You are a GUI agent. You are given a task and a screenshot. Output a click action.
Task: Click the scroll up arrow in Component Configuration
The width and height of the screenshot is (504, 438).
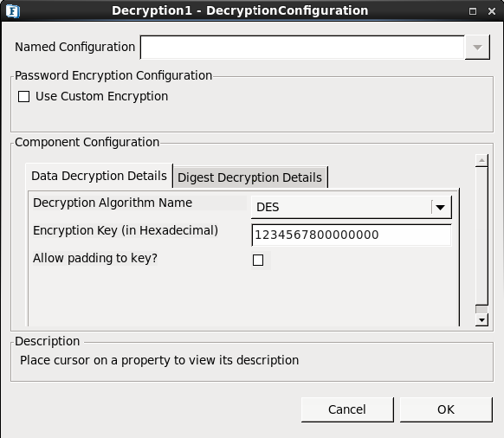coord(481,160)
